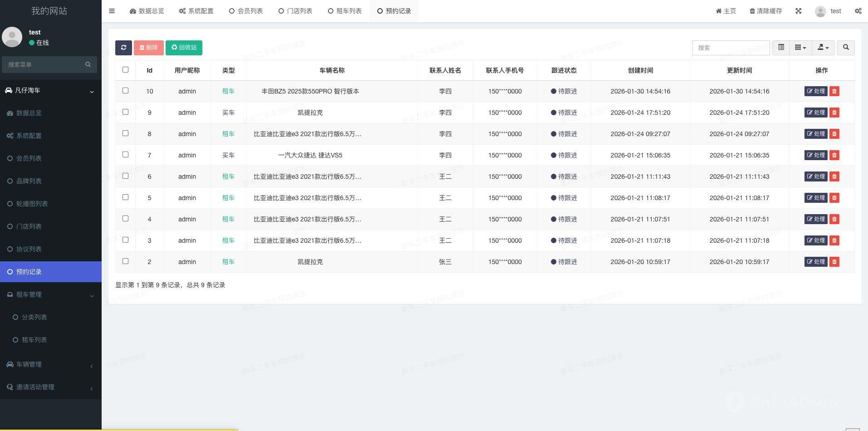Check the row checkbox for Id 6
Viewport: 868px width, 431px height.
(x=126, y=176)
